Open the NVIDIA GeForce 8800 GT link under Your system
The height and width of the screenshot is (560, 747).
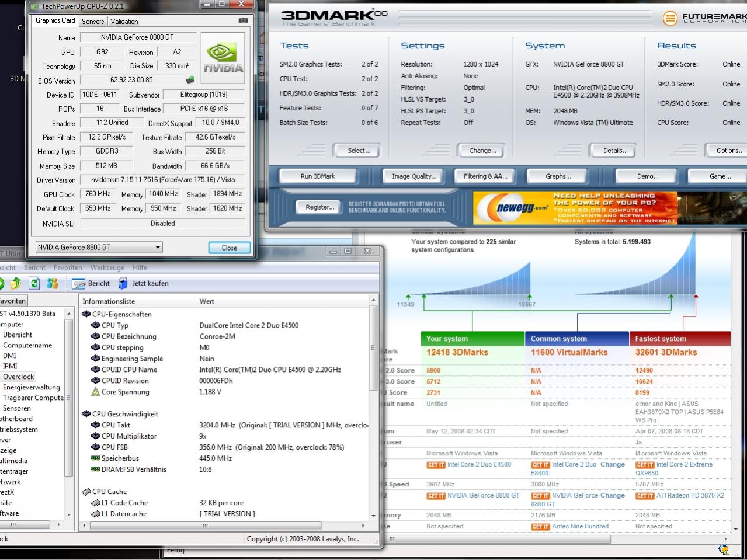(484, 495)
